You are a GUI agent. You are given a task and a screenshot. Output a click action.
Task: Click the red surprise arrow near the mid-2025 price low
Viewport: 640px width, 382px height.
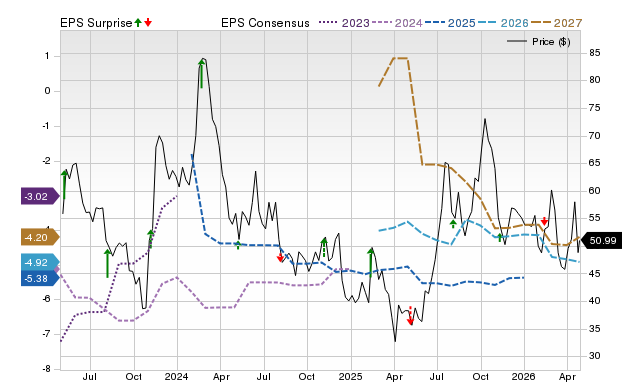pos(410,316)
